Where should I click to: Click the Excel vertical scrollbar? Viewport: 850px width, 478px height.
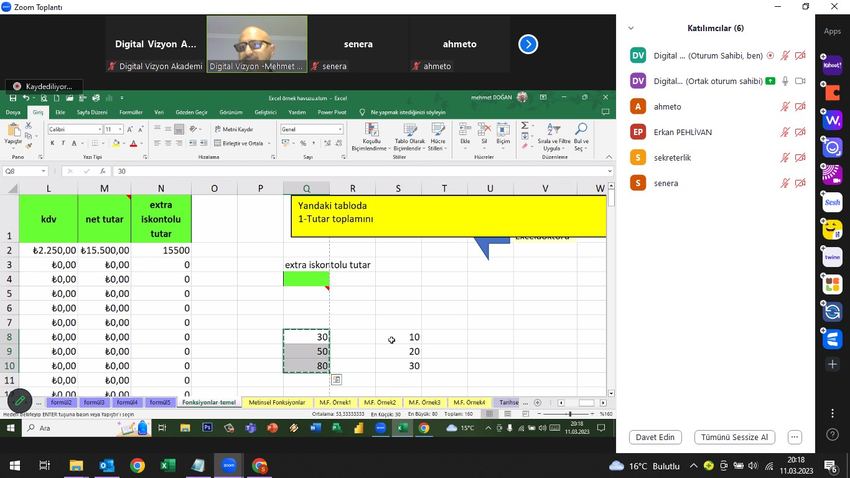click(x=611, y=290)
